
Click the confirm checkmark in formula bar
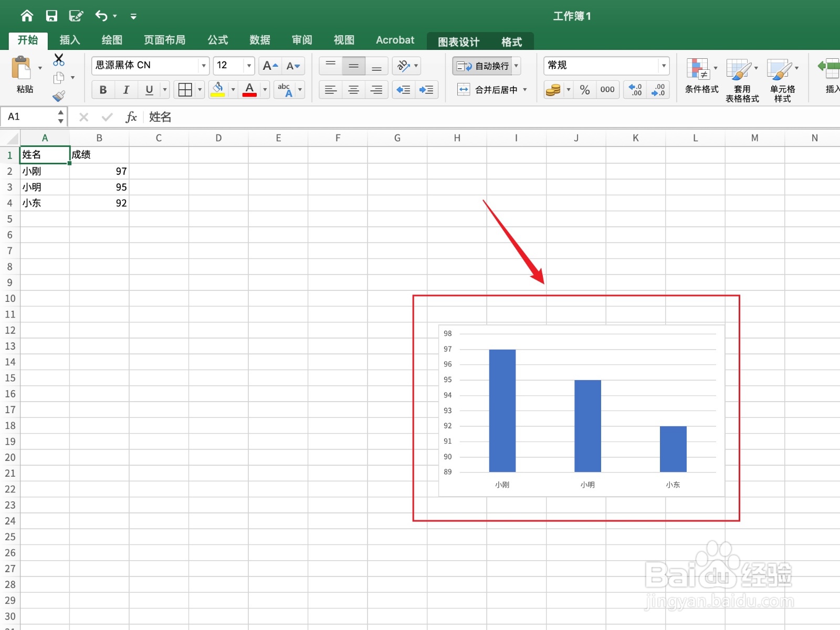click(107, 117)
